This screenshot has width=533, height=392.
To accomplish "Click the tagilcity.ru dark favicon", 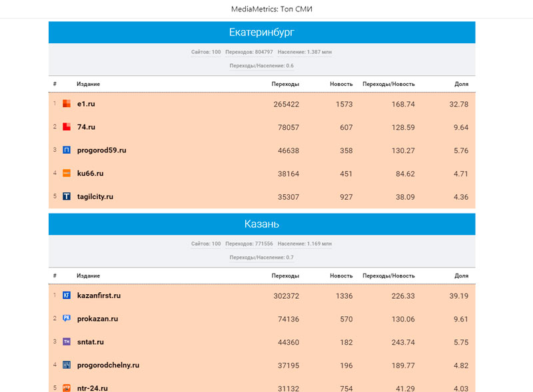I will click(67, 196).
